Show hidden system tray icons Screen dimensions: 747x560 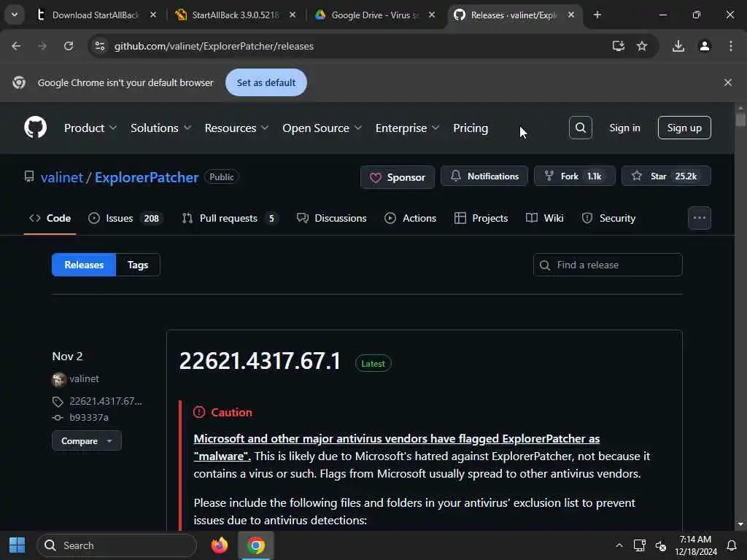(x=619, y=545)
